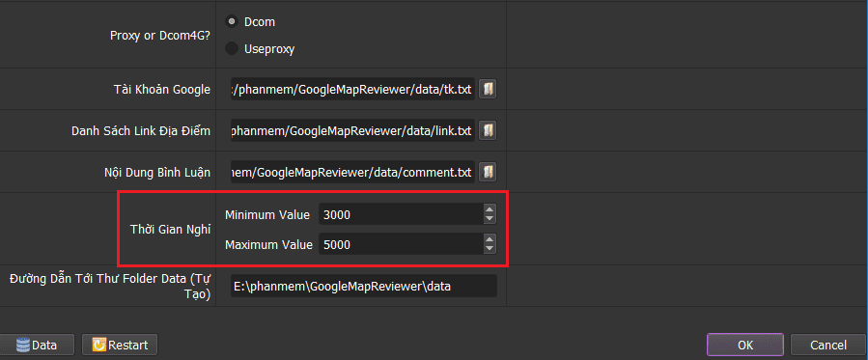The height and width of the screenshot is (360, 868).
Task: Click the Thời Gian Nghỉ label
Action: pyautogui.click(x=171, y=230)
